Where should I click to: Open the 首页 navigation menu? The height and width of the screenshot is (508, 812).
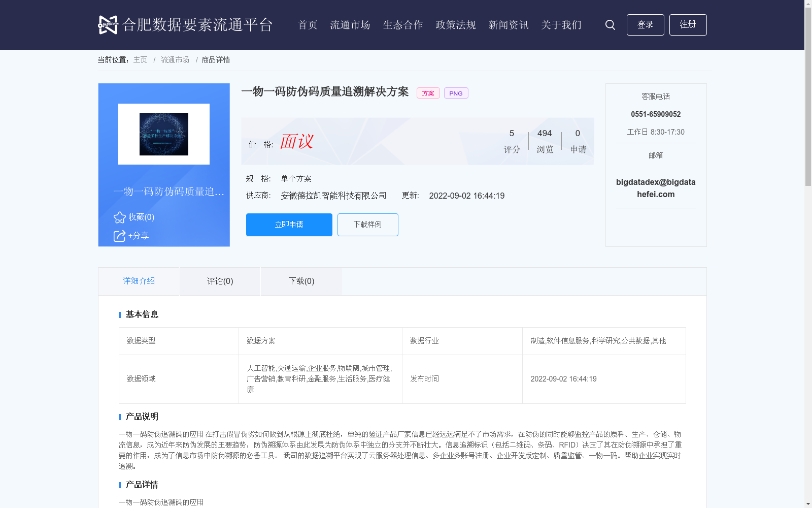pyautogui.click(x=308, y=25)
